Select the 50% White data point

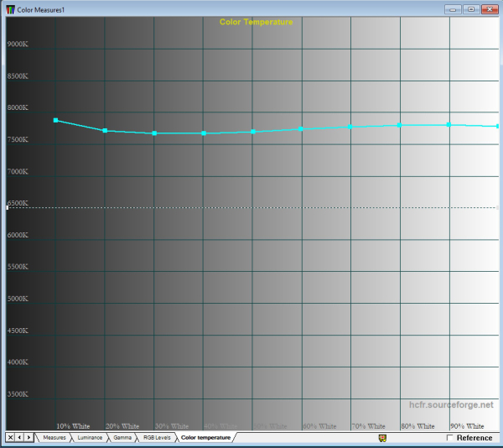pyautogui.click(x=253, y=132)
